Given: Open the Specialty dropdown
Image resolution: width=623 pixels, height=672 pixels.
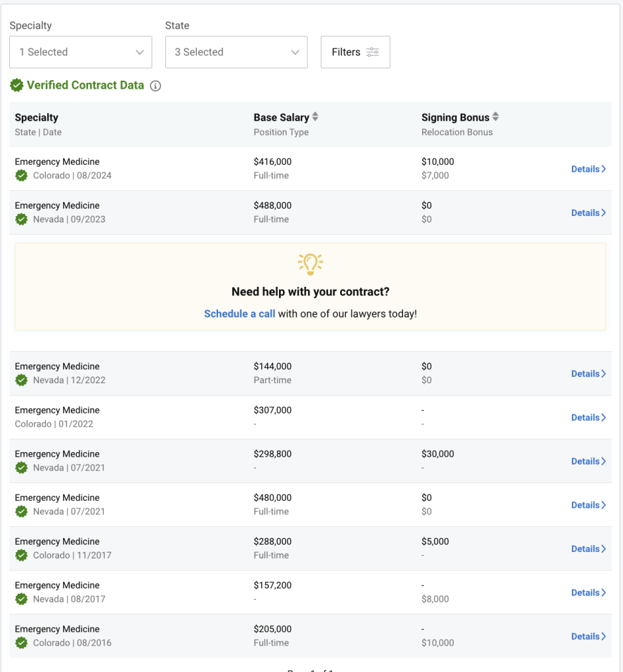Looking at the screenshot, I should (x=81, y=52).
